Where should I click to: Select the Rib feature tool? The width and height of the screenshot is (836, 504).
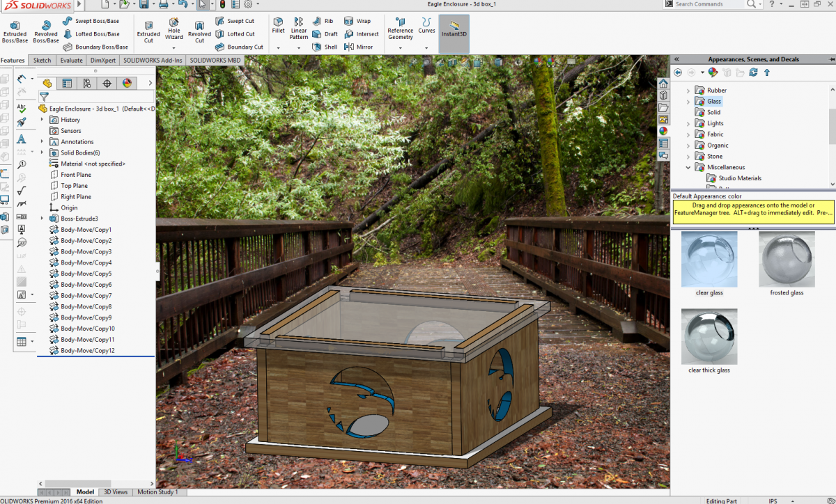point(323,21)
